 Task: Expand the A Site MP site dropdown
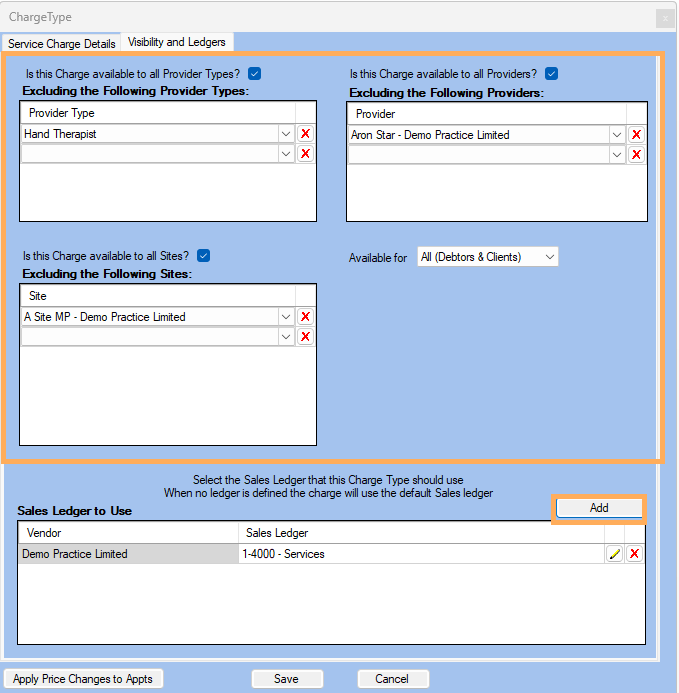286,317
